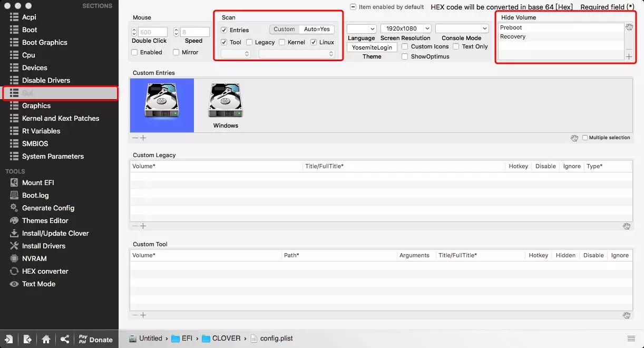The image size is (644, 348).
Task: Uncheck the Linux scan checkbox
Action: (x=314, y=42)
